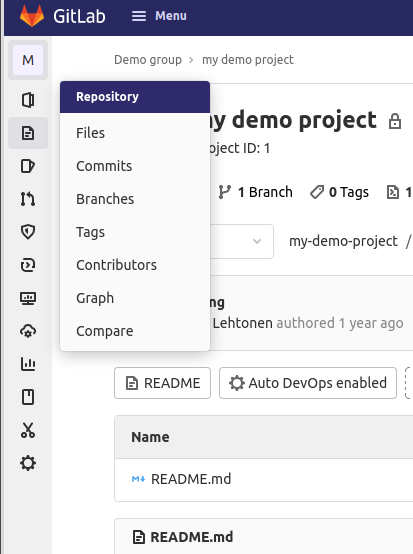Click the GitLab fox logo

pos(32,16)
